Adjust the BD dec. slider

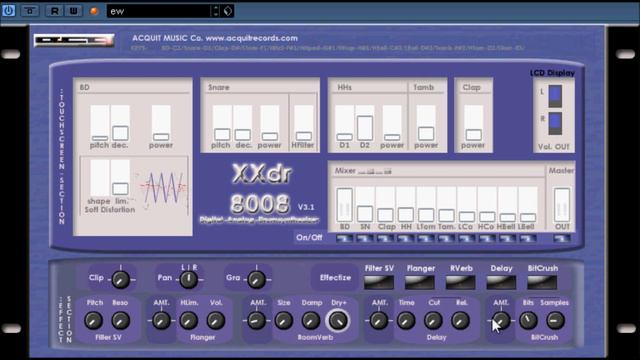point(120,123)
